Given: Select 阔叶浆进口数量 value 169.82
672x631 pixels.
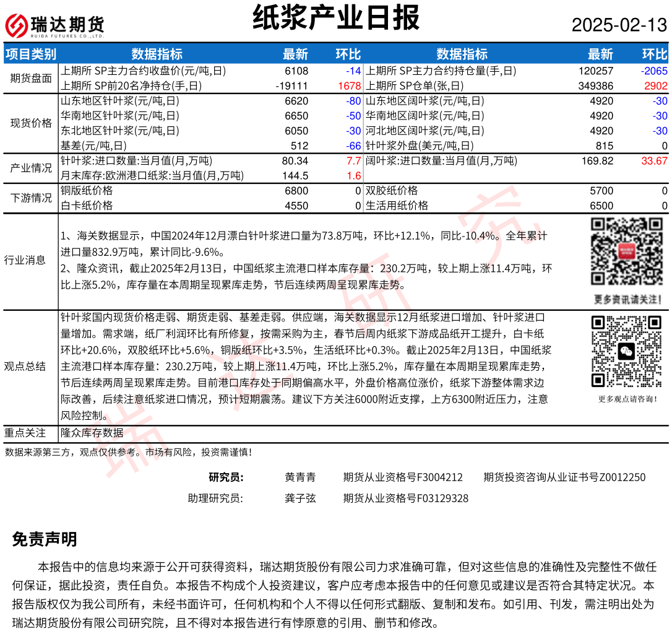Looking at the screenshot, I should [x=597, y=161].
